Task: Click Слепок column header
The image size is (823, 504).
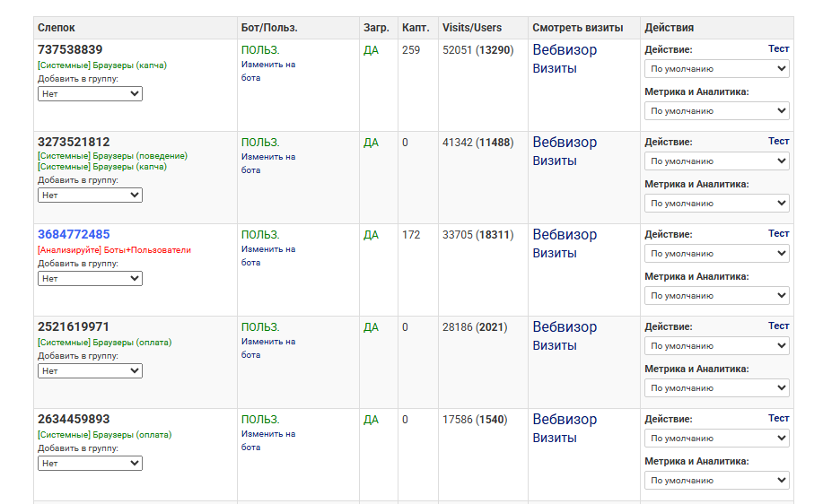Action: pos(58,28)
